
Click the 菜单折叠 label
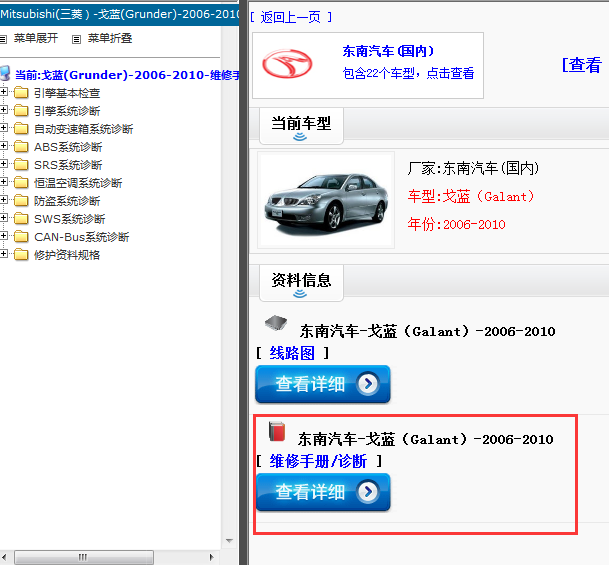pyautogui.click(x=110, y=38)
